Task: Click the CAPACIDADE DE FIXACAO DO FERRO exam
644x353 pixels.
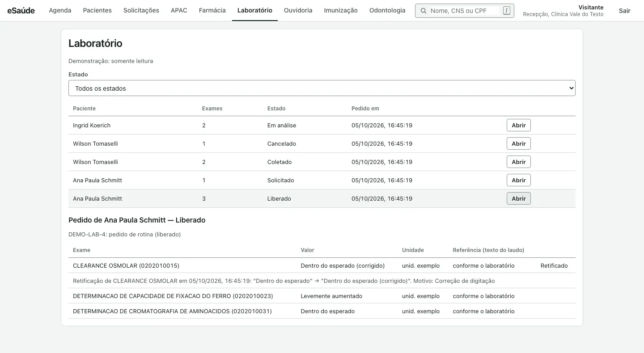Action: pos(173,296)
